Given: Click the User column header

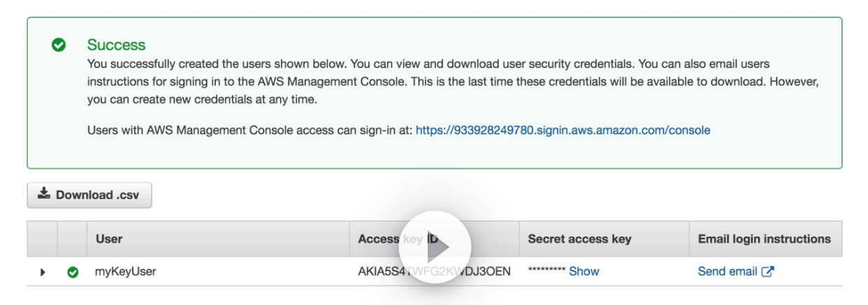Looking at the screenshot, I should coord(109,239).
